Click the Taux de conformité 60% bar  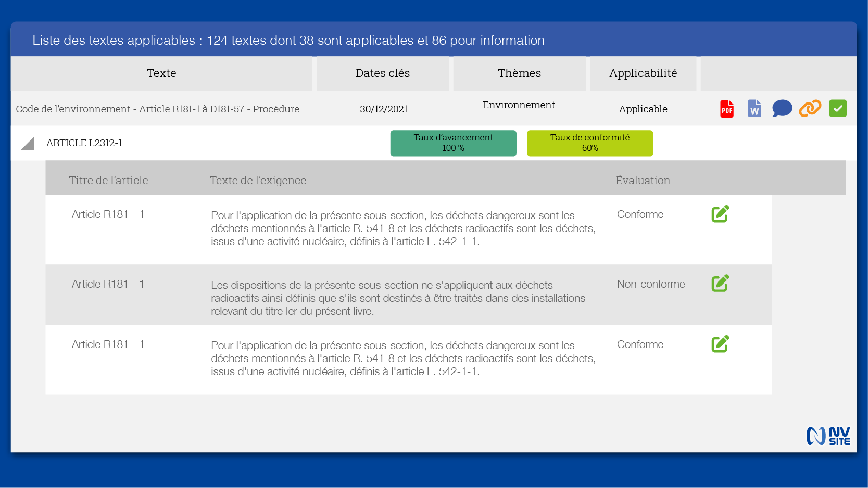pyautogui.click(x=590, y=143)
